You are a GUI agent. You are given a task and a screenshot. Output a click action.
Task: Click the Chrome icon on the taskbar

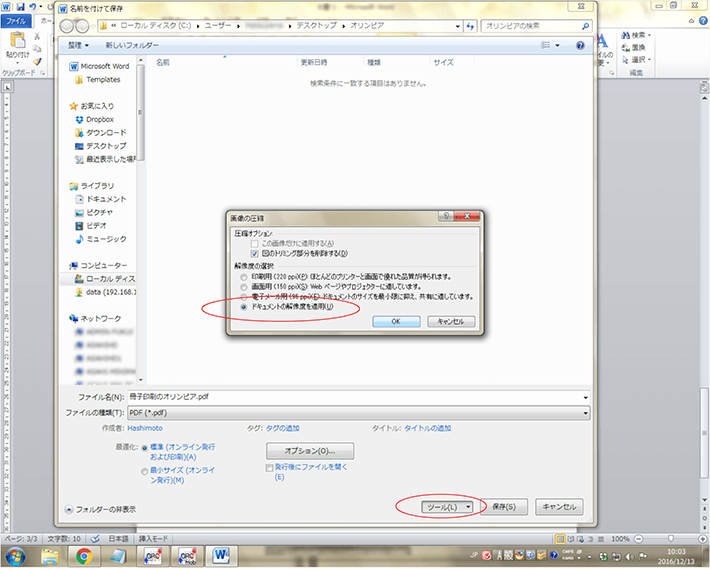[85, 555]
